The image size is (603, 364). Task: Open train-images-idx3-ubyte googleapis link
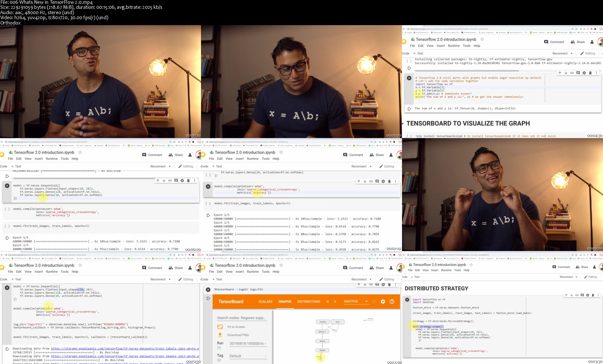(125, 356)
